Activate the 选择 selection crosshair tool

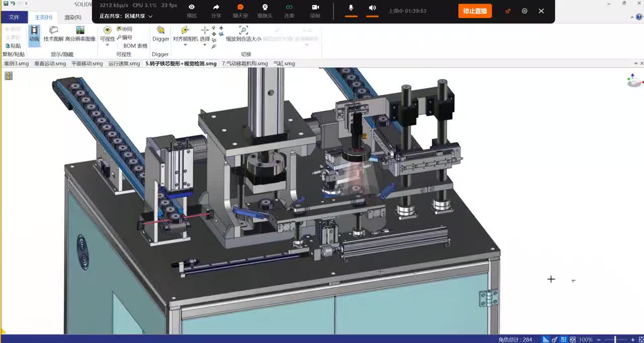click(205, 31)
